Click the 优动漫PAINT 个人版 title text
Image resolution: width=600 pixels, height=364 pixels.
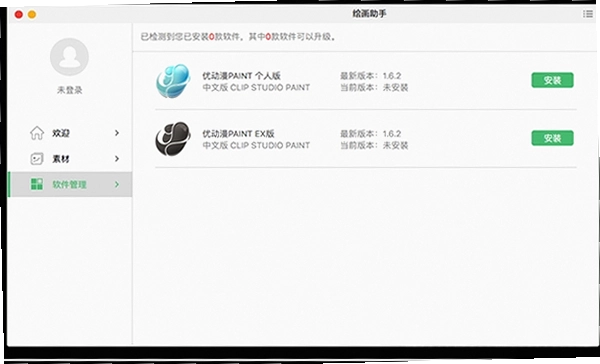click(x=241, y=75)
